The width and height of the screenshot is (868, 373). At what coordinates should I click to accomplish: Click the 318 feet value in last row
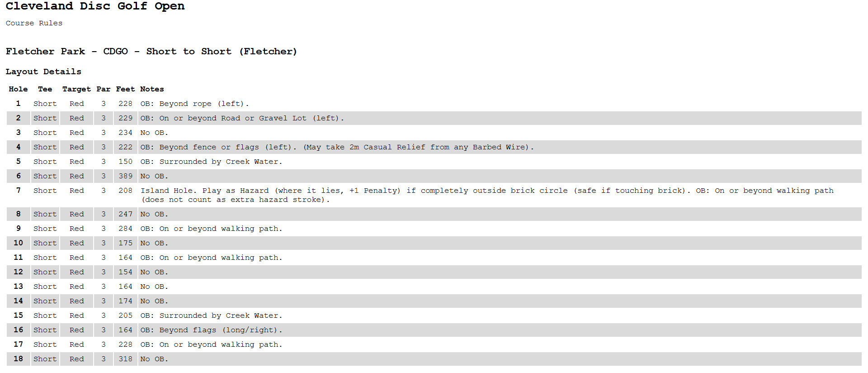125,359
